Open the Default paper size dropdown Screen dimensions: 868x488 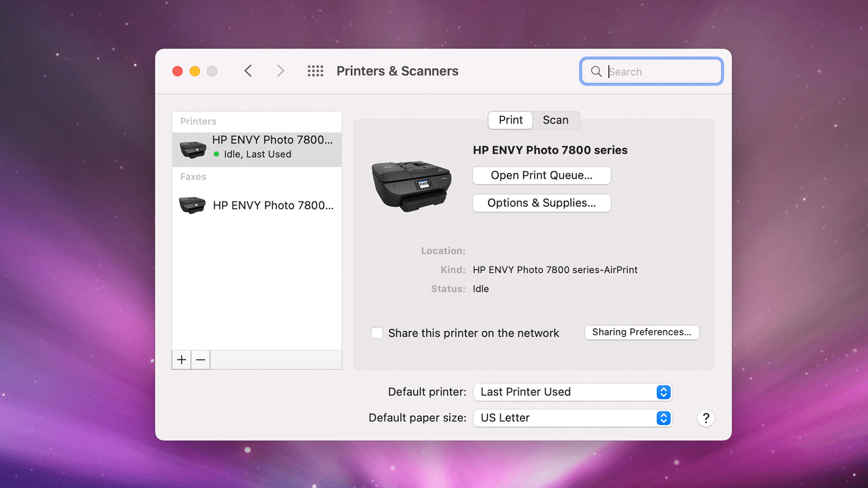572,418
